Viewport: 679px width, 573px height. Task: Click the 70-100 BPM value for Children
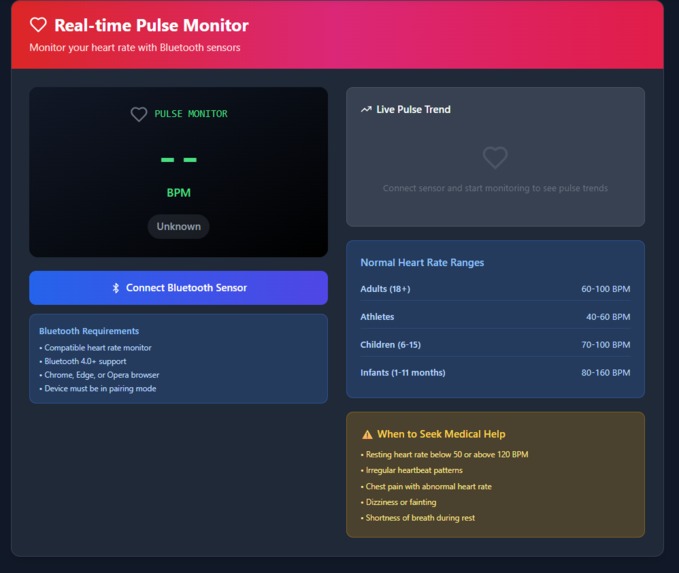pos(605,345)
